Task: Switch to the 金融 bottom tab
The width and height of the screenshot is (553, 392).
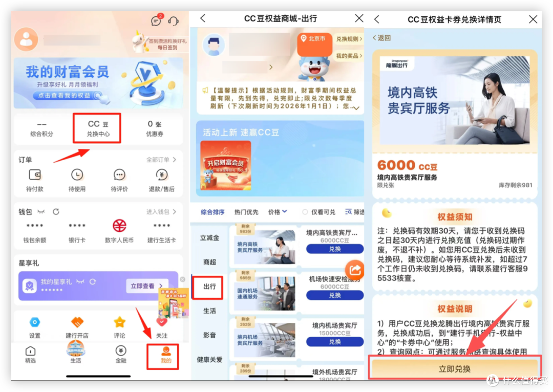Action: [x=121, y=354]
